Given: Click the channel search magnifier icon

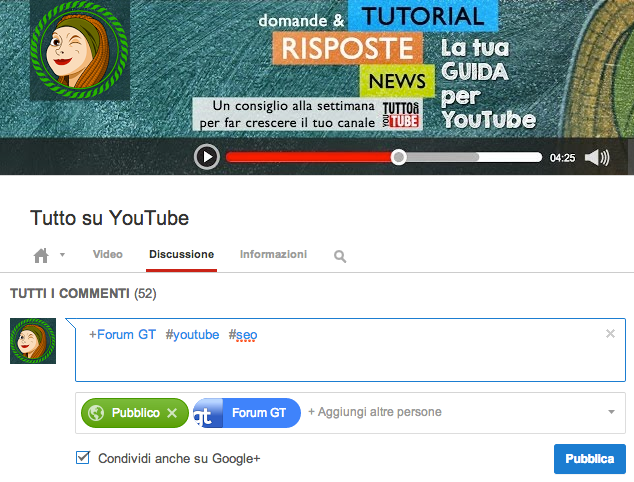Looking at the screenshot, I should point(340,256).
